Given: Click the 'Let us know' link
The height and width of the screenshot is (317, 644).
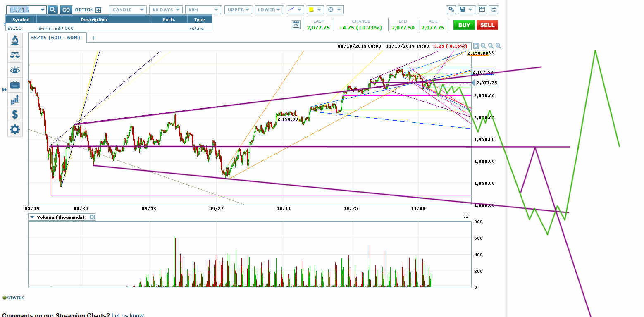Looking at the screenshot, I should coord(127,315).
